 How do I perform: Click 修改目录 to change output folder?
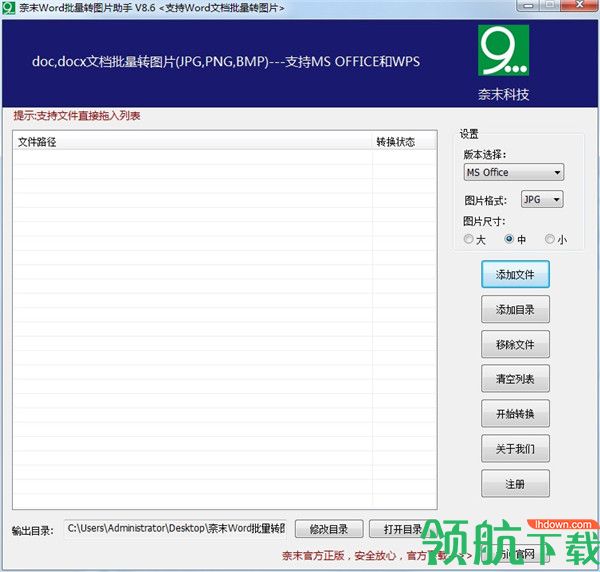[x=329, y=529]
